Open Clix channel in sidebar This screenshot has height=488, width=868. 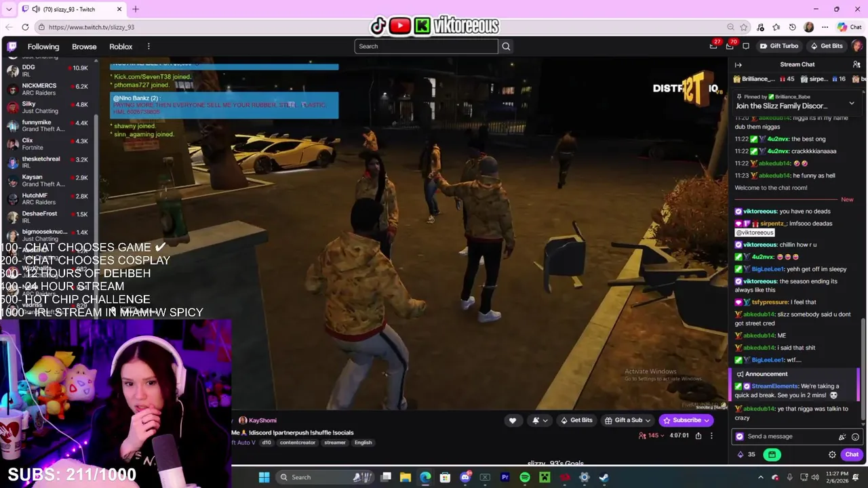point(47,144)
